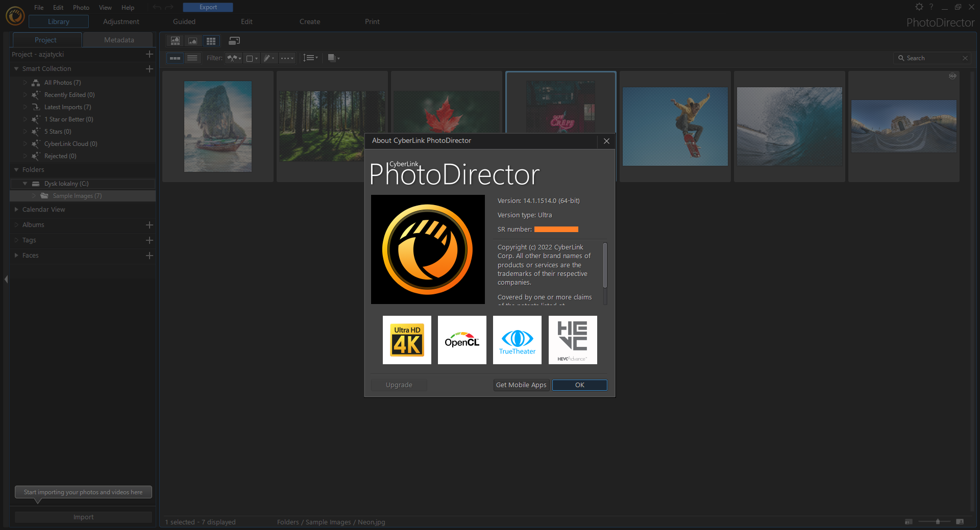
Task: Switch to browser only grid mode
Action: [211, 41]
